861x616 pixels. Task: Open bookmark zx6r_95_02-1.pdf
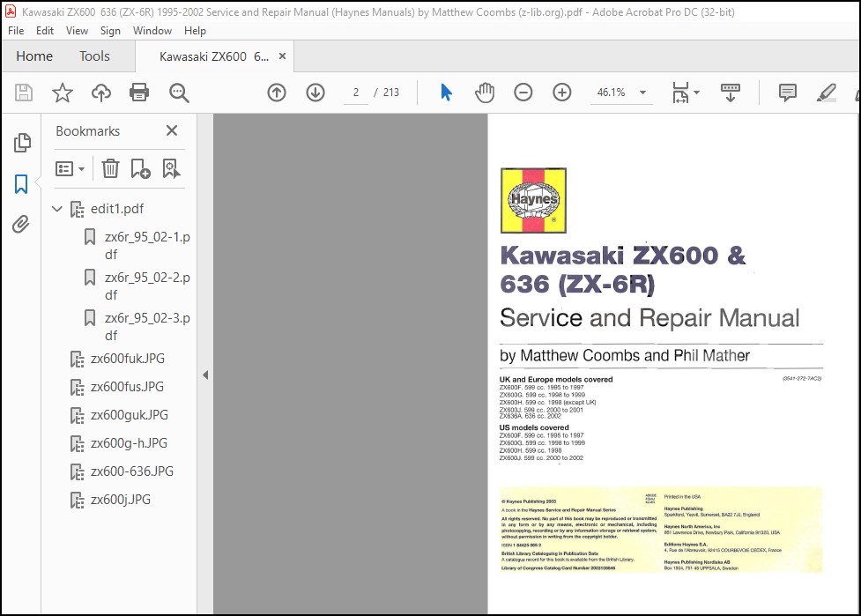(x=147, y=245)
